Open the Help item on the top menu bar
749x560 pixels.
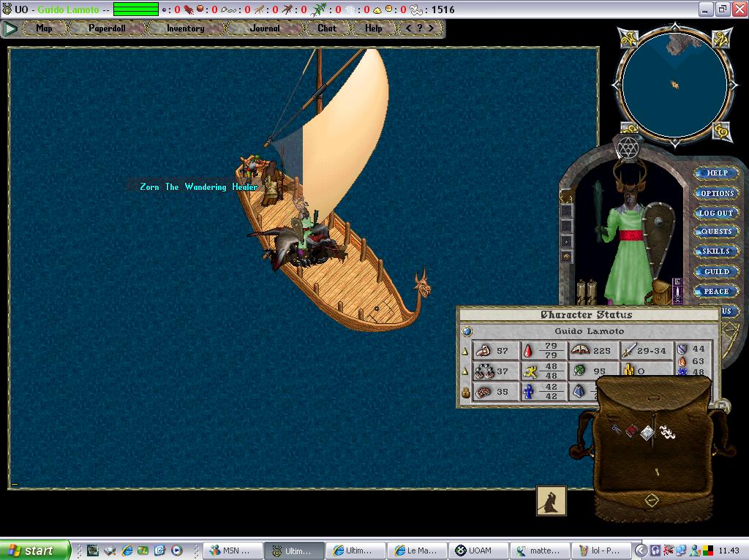tap(374, 29)
